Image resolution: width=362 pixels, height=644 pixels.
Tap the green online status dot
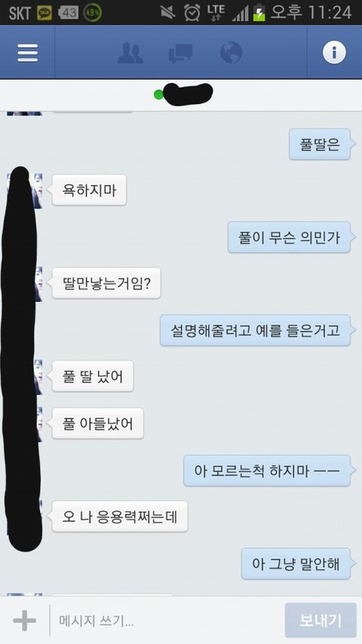[158, 94]
